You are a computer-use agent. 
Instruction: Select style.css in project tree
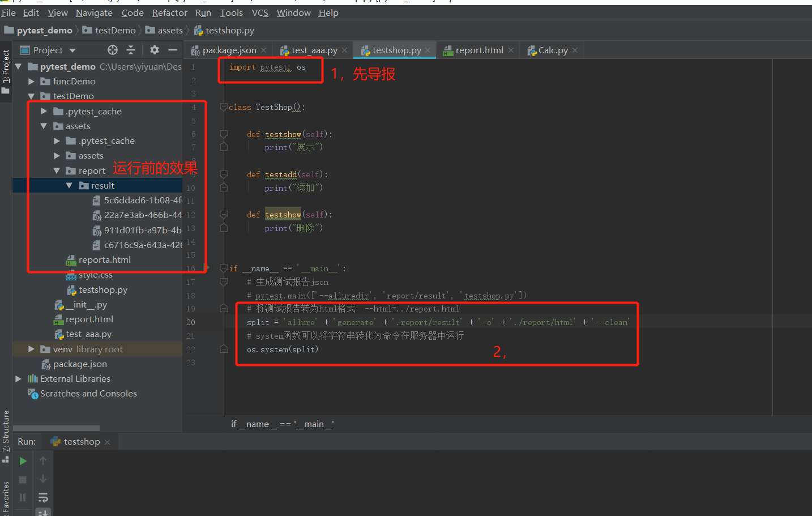89,275
